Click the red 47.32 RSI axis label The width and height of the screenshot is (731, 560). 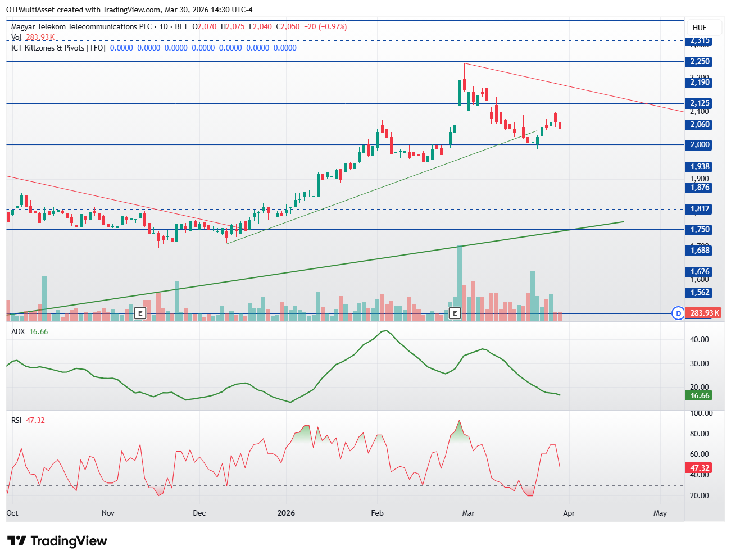[x=698, y=468]
